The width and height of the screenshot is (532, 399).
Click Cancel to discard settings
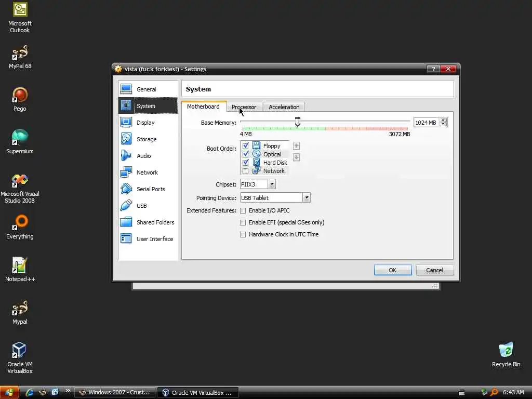[x=434, y=270]
